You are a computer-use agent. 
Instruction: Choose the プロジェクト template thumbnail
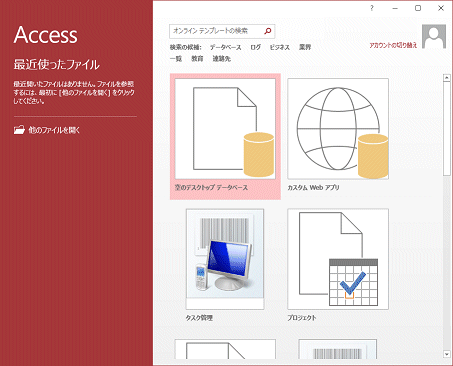pyautogui.click(x=338, y=259)
